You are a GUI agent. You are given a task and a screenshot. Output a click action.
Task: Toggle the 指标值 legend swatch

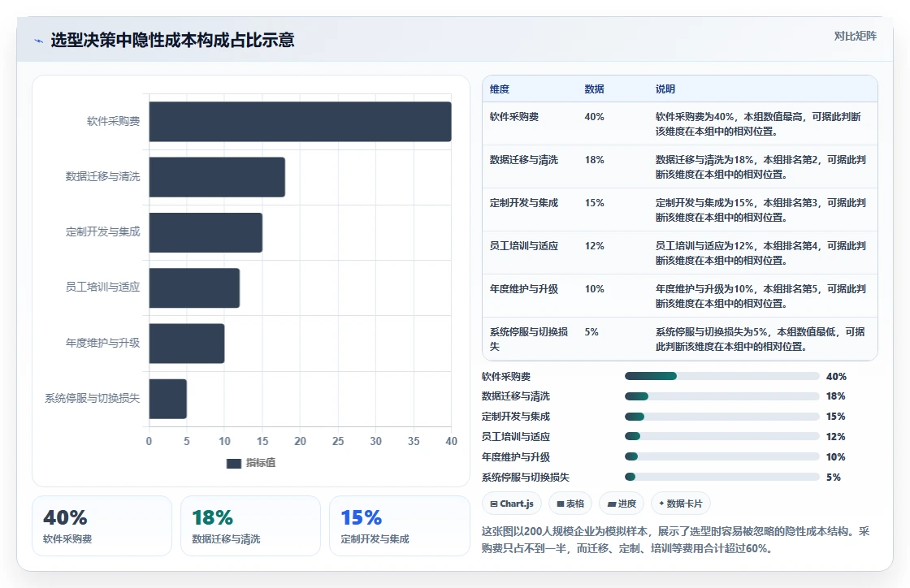(x=233, y=463)
